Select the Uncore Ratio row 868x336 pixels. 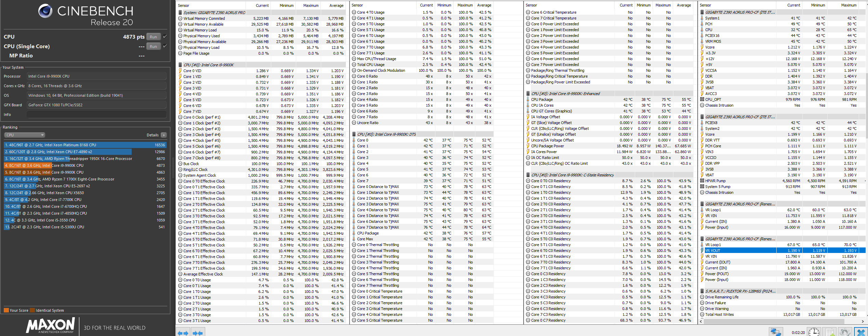coord(422,123)
